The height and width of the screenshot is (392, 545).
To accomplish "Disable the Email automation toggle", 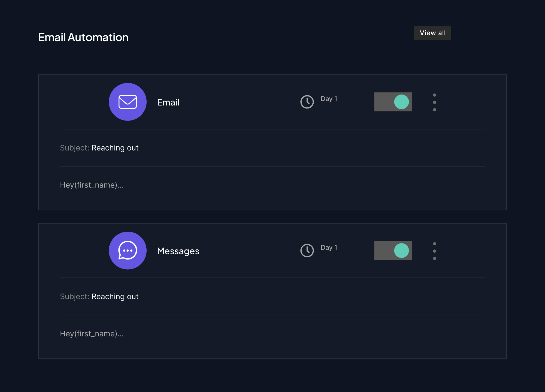I will click(x=393, y=102).
